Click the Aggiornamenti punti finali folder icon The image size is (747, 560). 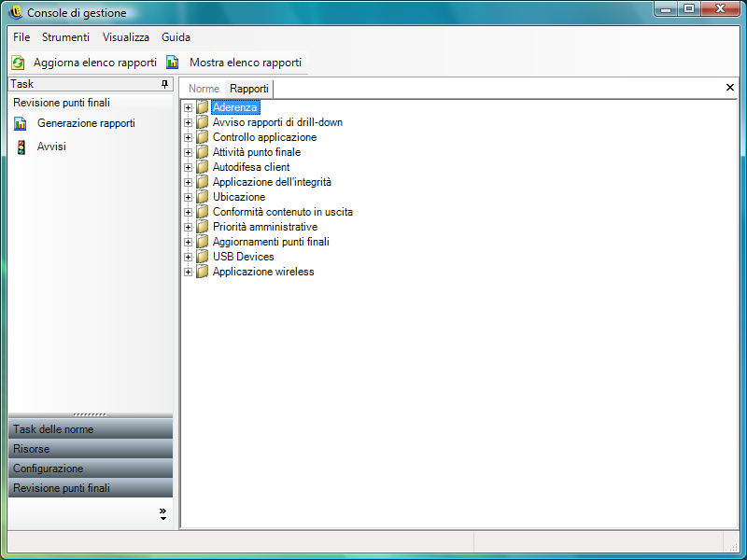203,242
